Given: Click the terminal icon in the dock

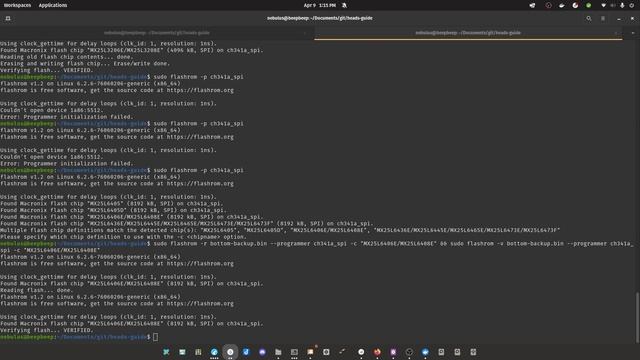Looking at the screenshot, I should coord(294,352).
